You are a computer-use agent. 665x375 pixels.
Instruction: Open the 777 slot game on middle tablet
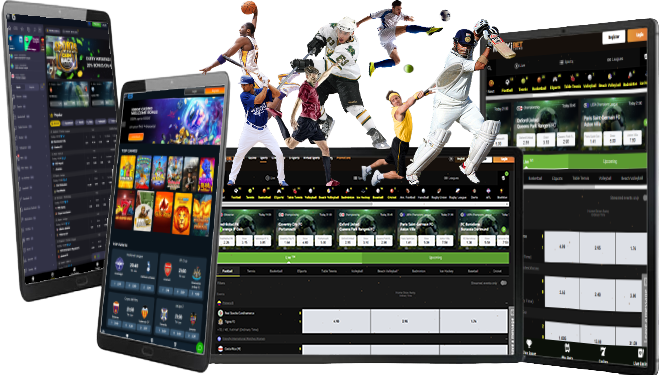pos(124,209)
